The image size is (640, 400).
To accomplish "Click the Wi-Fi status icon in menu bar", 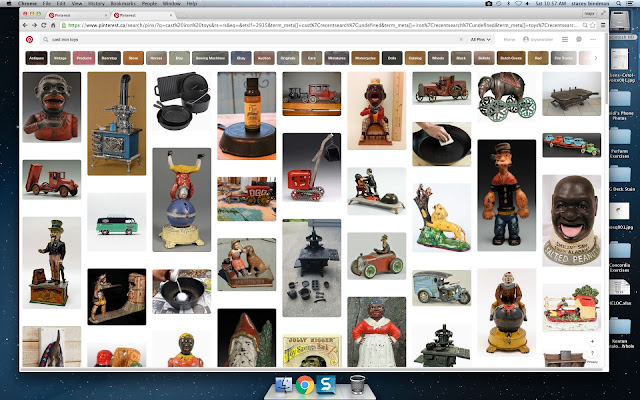I will (518, 3).
